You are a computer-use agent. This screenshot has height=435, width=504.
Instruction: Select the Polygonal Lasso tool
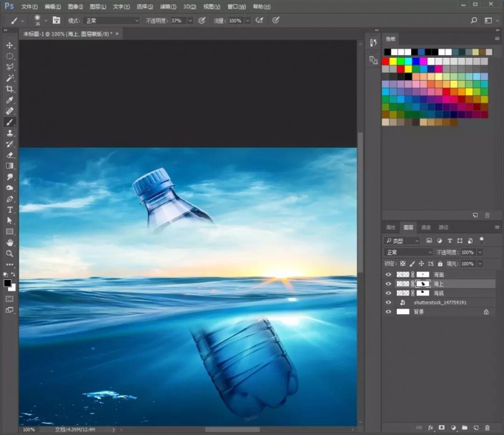[x=9, y=67]
